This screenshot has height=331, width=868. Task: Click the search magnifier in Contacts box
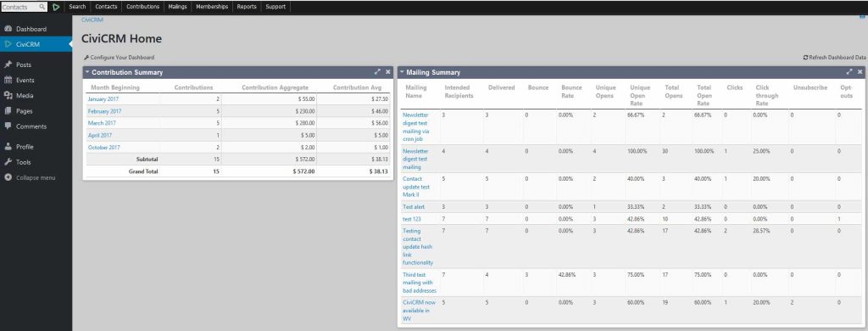coord(42,7)
